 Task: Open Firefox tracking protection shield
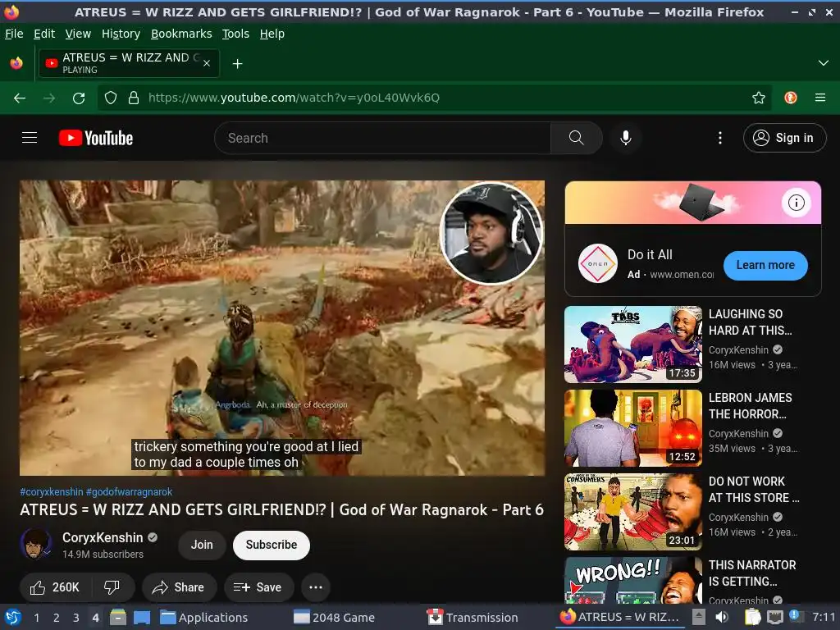111,98
